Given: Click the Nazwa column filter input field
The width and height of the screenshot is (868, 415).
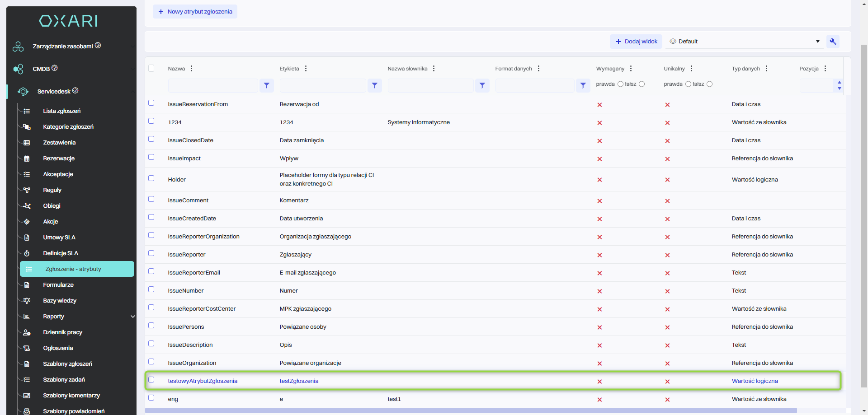Looking at the screenshot, I should (212, 85).
